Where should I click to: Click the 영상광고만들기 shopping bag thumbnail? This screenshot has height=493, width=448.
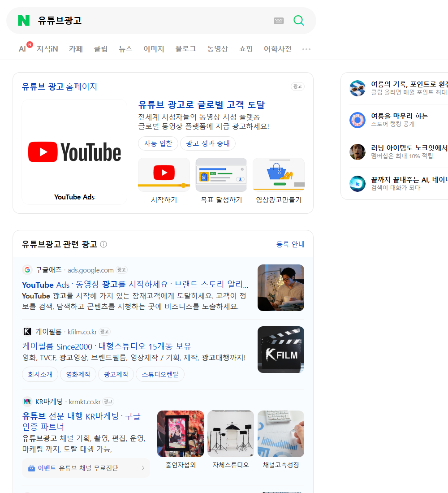pyautogui.click(x=279, y=174)
